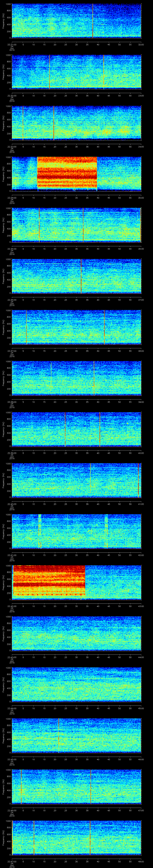Click the 22:38:00 start time label
Image resolution: width=153 pixels, height=868 pixels.
12,402
